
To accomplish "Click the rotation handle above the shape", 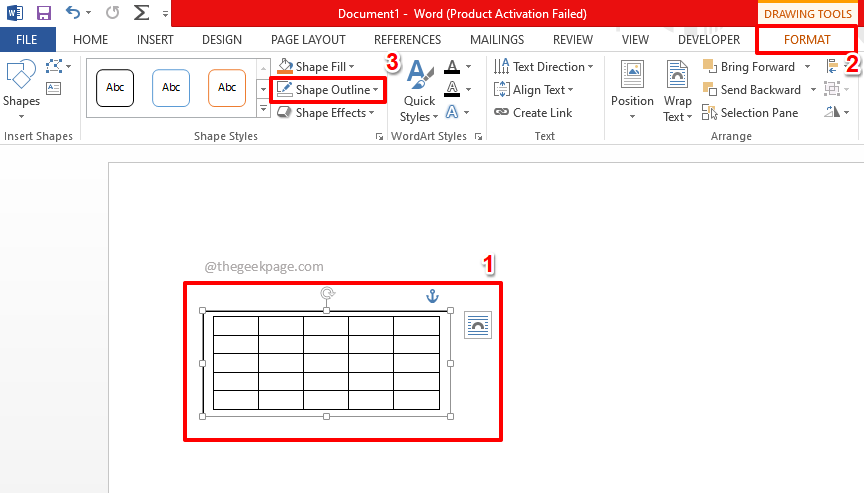I will click(326, 293).
